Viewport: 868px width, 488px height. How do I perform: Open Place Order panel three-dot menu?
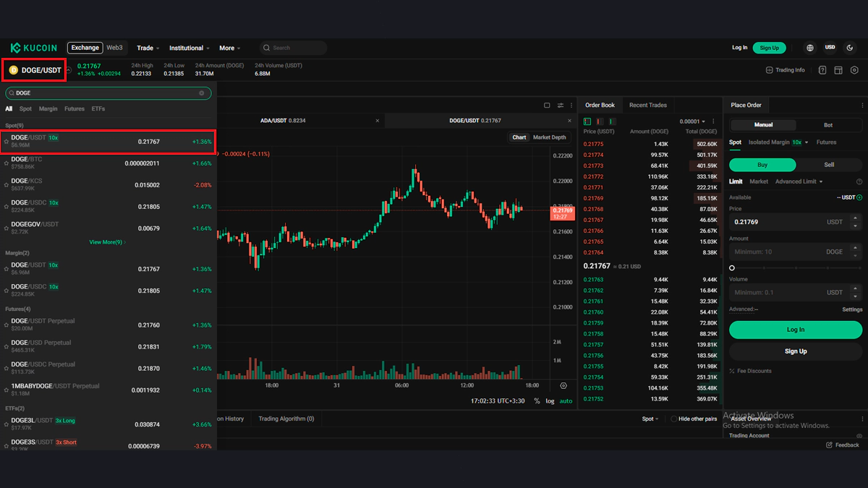[x=862, y=106]
